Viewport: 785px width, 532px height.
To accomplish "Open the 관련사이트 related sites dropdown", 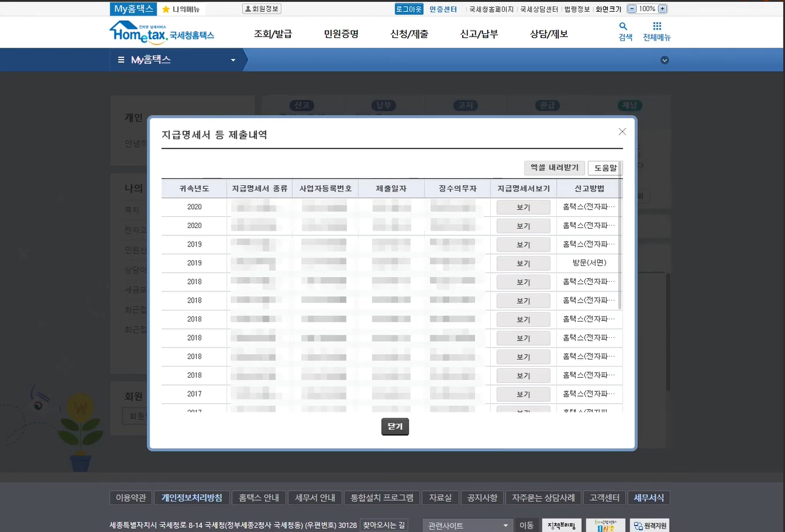I will point(467,525).
